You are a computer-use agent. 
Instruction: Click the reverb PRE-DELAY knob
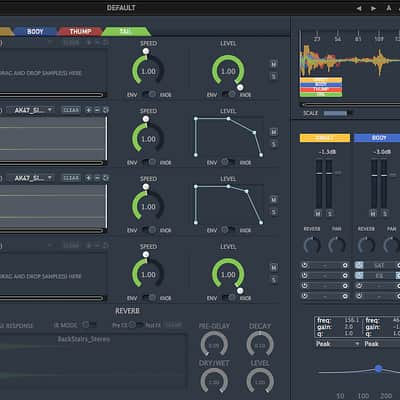[214, 345]
